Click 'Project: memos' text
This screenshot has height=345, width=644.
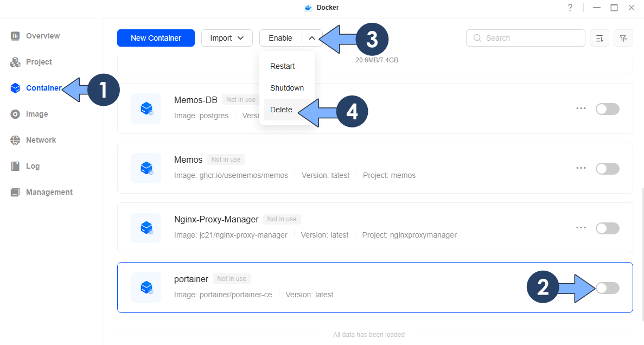(389, 175)
